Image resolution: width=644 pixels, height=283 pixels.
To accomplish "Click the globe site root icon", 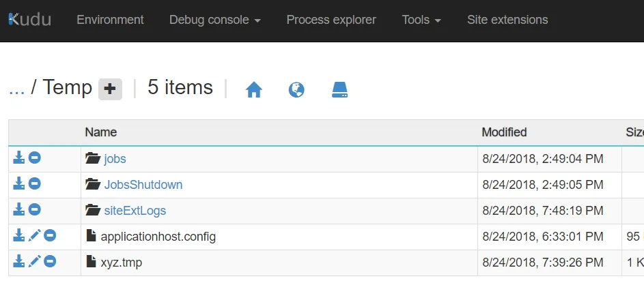I will pyautogui.click(x=296, y=89).
